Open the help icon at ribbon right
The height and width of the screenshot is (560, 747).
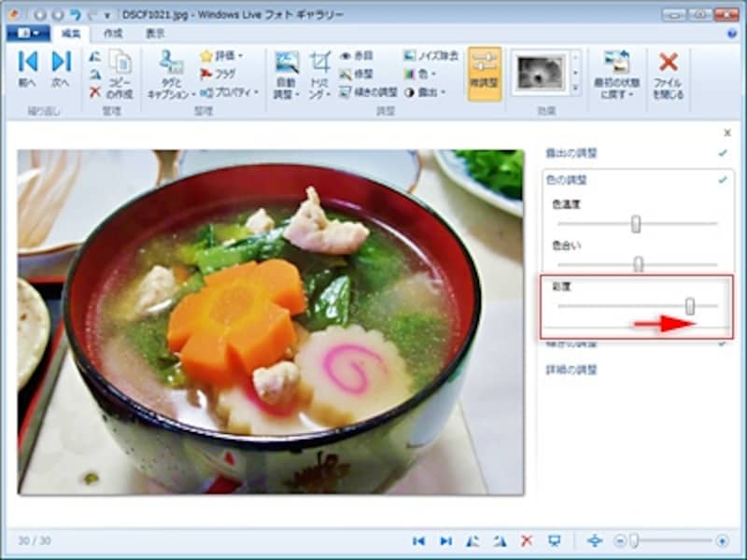(732, 34)
